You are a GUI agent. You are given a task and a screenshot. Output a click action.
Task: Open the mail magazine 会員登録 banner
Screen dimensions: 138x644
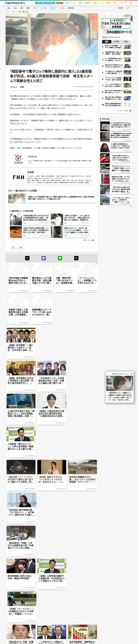click(116, 24)
